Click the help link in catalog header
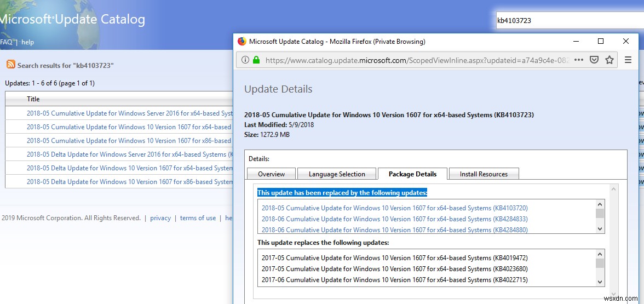Screen dimensions: 644x304 pos(27,42)
